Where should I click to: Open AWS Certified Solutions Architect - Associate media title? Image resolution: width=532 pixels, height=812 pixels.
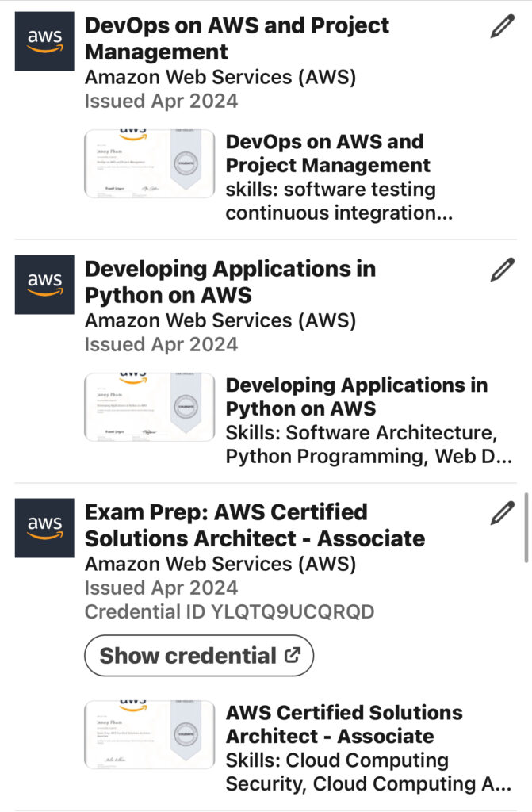click(344, 725)
